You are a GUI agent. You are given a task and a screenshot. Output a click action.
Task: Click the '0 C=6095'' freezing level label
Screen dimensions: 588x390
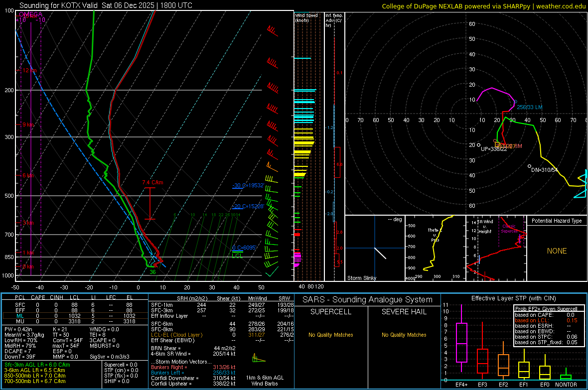[244, 248]
